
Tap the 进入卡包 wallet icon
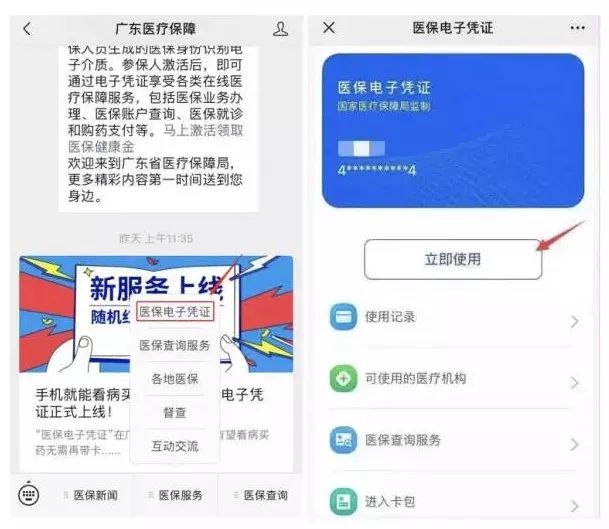pyautogui.click(x=343, y=501)
